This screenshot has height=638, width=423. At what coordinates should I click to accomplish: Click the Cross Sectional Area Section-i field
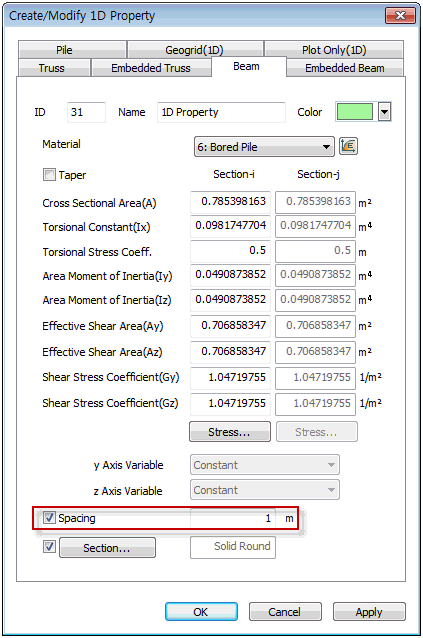pyautogui.click(x=230, y=202)
